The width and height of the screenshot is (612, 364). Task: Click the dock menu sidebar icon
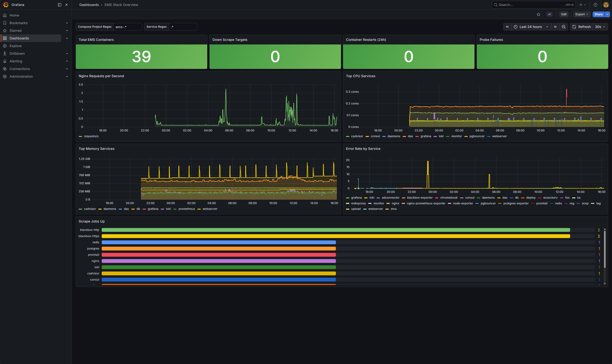[59, 5]
